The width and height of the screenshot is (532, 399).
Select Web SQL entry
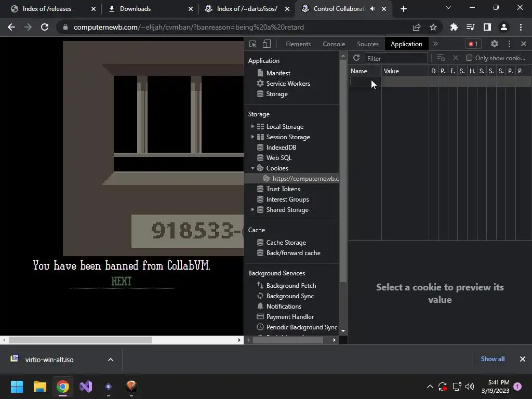coord(278,158)
